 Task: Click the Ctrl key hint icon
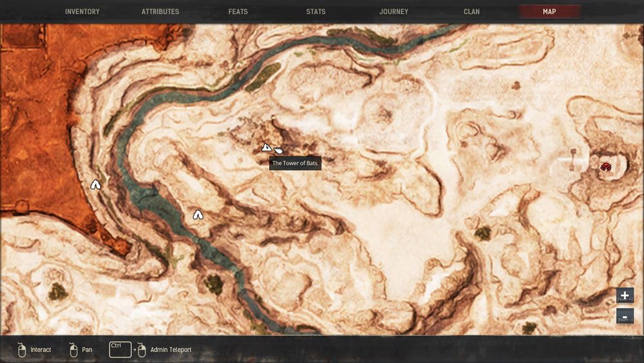point(120,349)
